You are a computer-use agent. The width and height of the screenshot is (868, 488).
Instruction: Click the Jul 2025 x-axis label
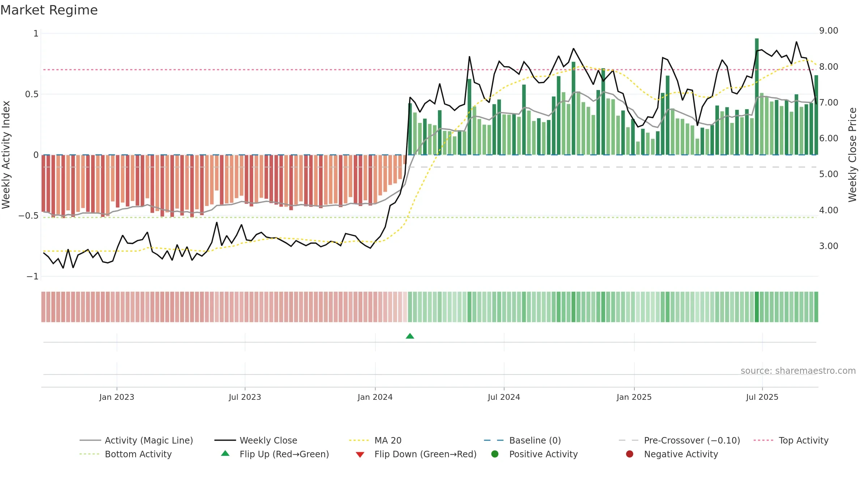click(x=762, y=397)
